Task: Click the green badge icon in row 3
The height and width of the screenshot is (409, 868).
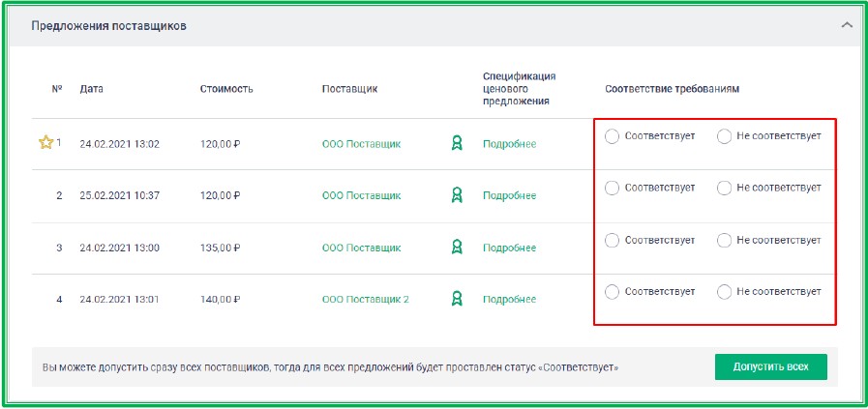Action: [457, 248]
